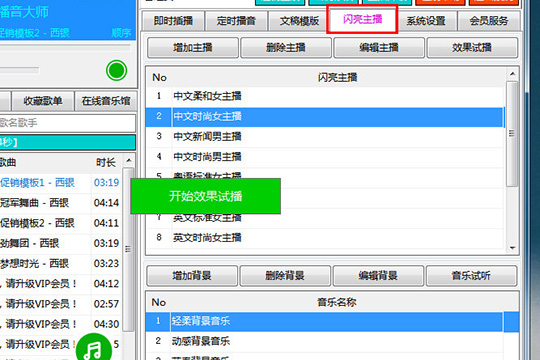Go to the 系统设置 tab
Viewport: 540px width, 360px height.
[x=426, y=21]
